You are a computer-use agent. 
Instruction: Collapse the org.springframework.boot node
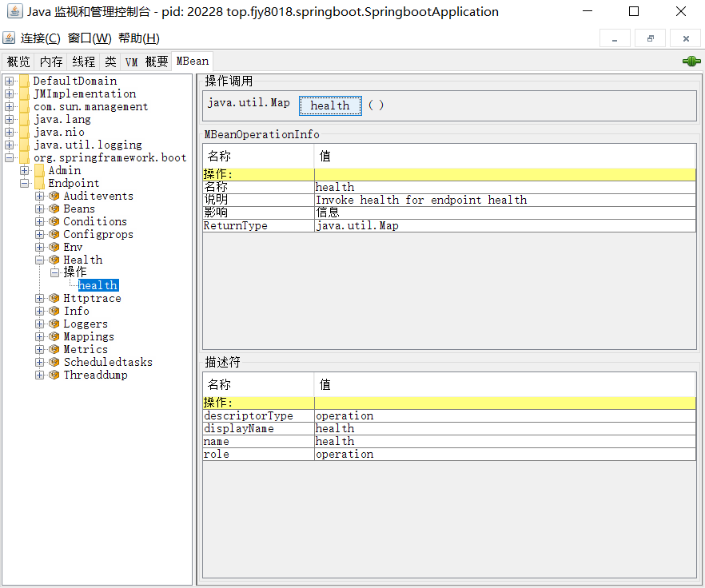(x=10, y=157)
